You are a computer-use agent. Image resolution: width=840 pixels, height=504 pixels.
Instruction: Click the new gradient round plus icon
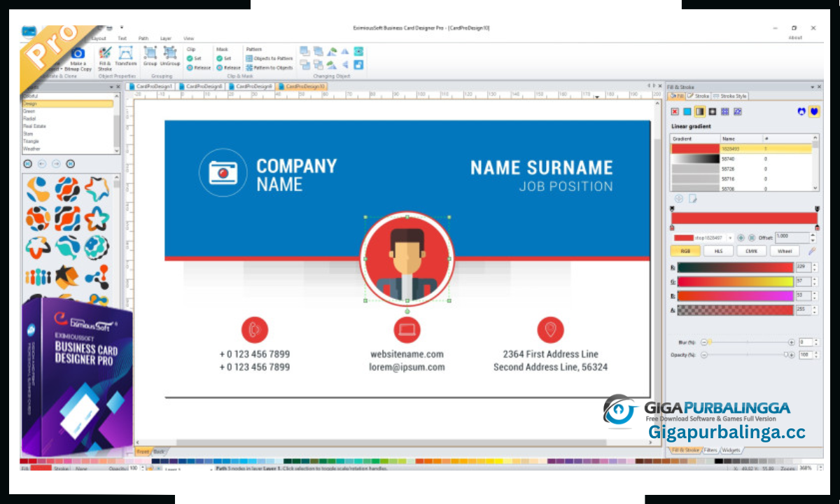coord(678,199)
